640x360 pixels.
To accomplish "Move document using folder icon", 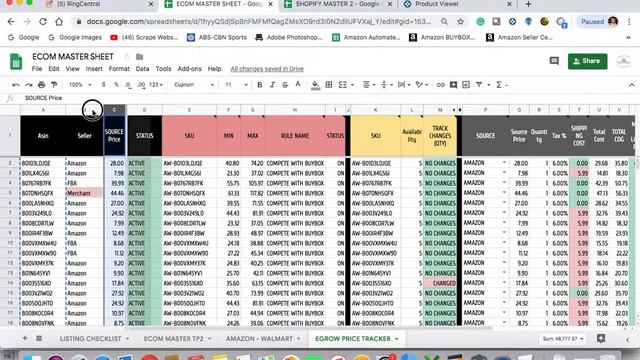I will (140, 57).
